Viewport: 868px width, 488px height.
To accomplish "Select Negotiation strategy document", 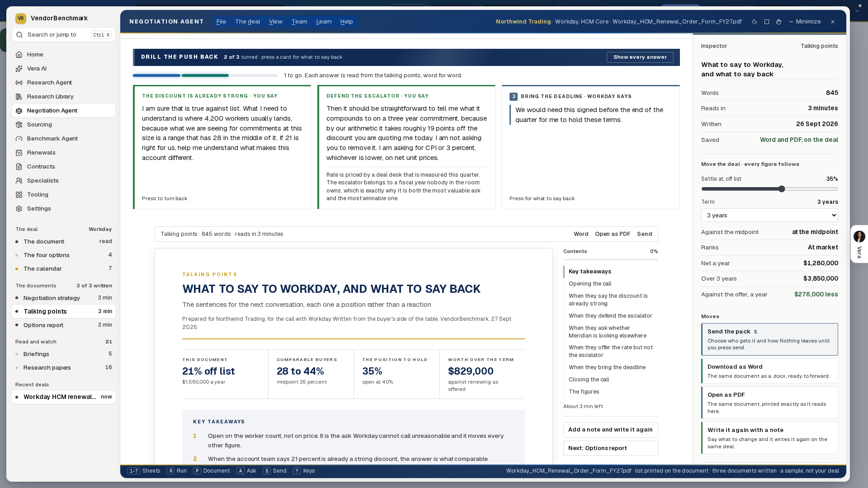I will pyautogui.click(x=64, y=298).
